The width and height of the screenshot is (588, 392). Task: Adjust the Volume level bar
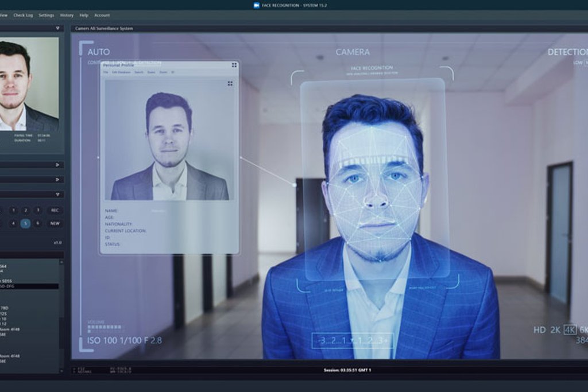pyautogui.click(x=105, y=327)
